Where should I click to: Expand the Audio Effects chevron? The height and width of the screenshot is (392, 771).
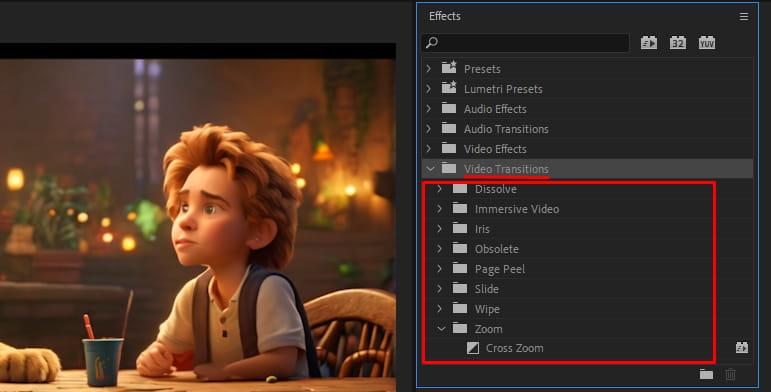point(429,108)
